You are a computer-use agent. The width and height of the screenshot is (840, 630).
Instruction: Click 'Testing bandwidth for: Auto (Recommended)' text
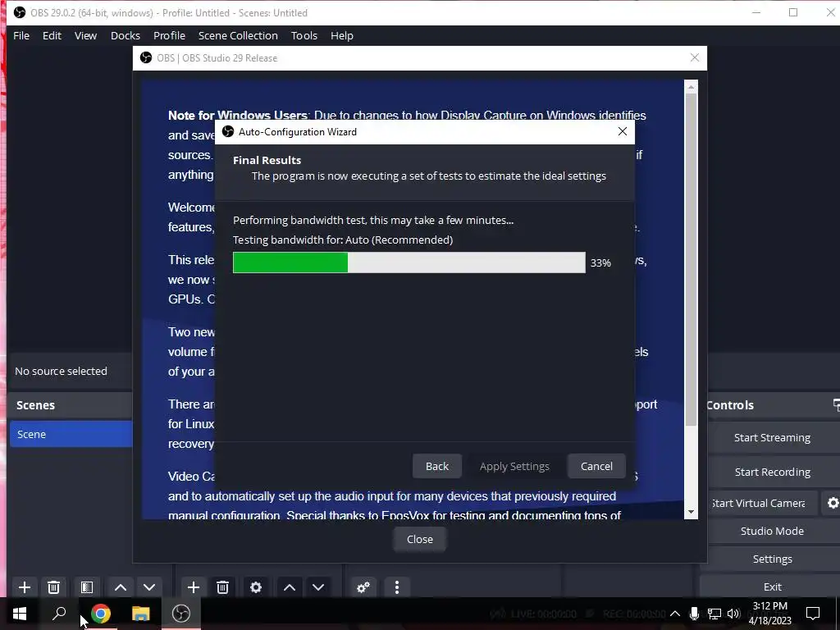(x=343, y=240)
